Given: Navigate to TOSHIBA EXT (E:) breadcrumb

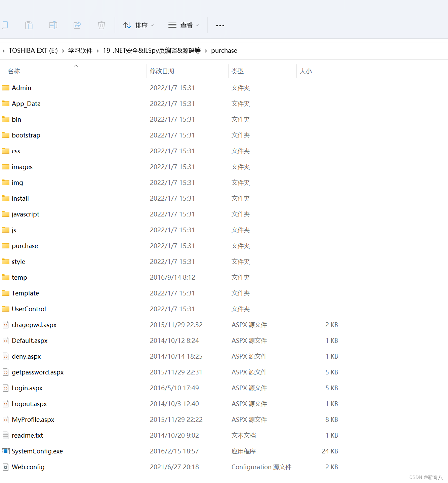Looking at the screenshot, I should coord(33,51).
